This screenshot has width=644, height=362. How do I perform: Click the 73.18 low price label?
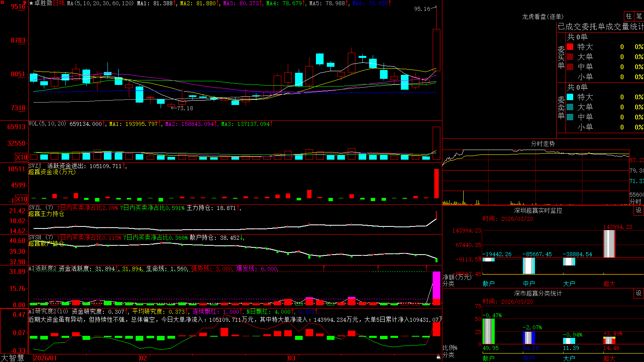click(185, 108)
